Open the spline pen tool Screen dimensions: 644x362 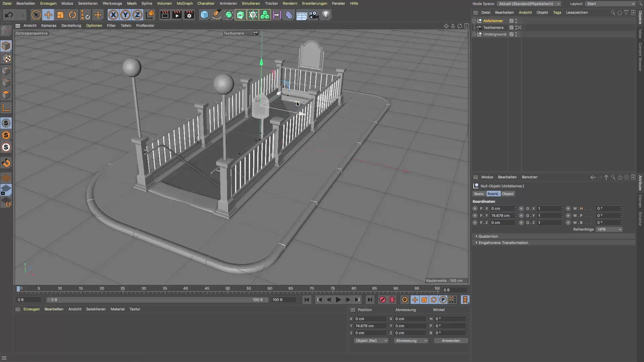click(x=217, y=15)
